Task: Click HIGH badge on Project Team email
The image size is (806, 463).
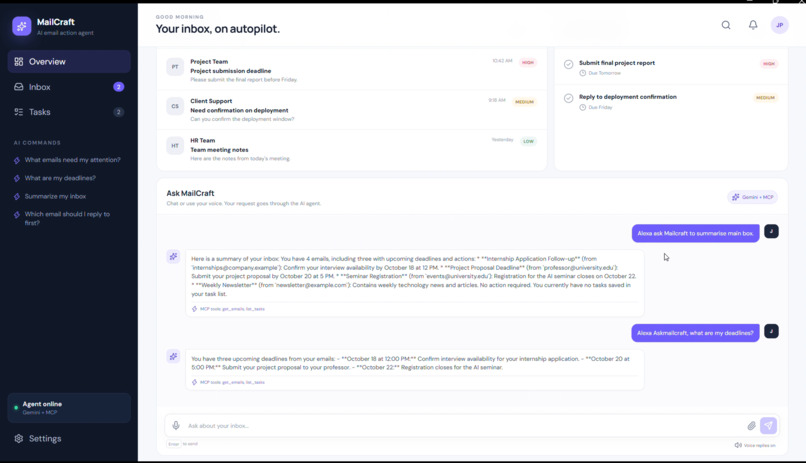Action: click(x=528, y=62)
